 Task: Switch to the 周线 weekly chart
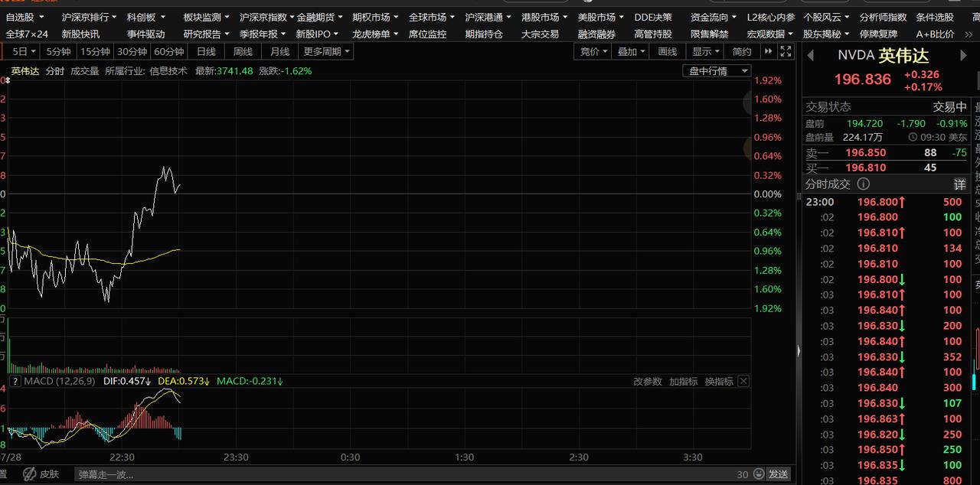[x=243, y=51]
